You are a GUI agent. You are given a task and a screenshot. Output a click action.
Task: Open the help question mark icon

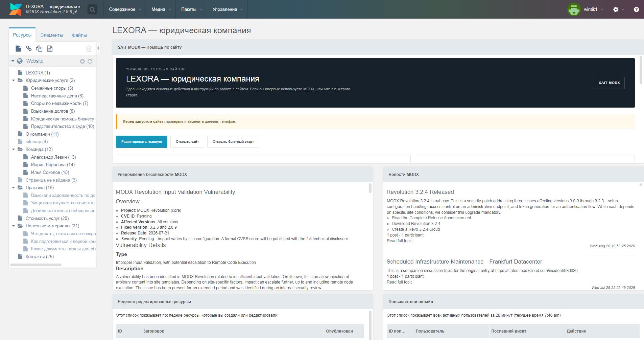pos(636,9)
